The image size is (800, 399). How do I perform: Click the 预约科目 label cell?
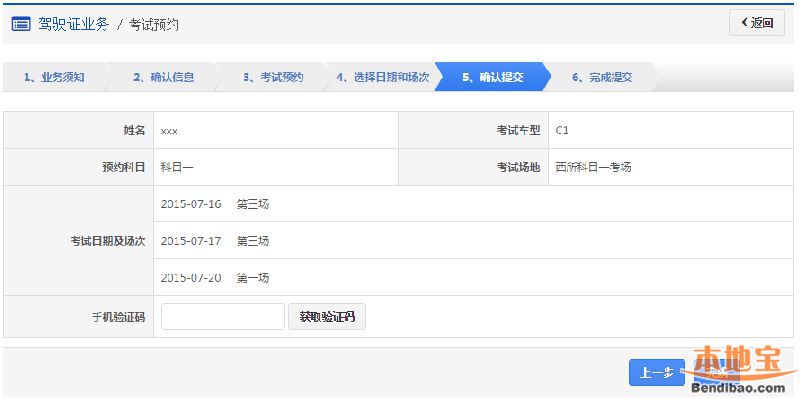click(x=79, y=167)
